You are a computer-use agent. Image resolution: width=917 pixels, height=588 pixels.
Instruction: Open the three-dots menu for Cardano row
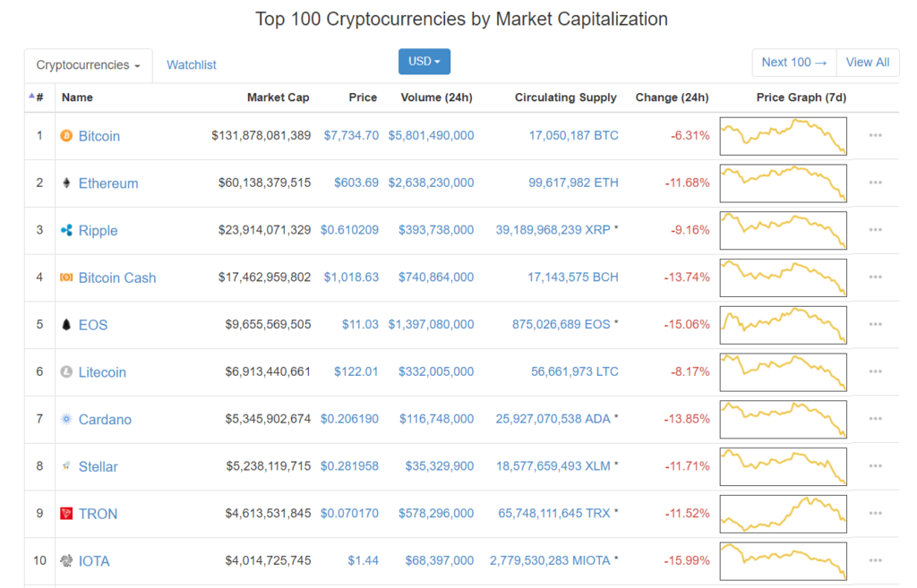(x=875, y=419)
